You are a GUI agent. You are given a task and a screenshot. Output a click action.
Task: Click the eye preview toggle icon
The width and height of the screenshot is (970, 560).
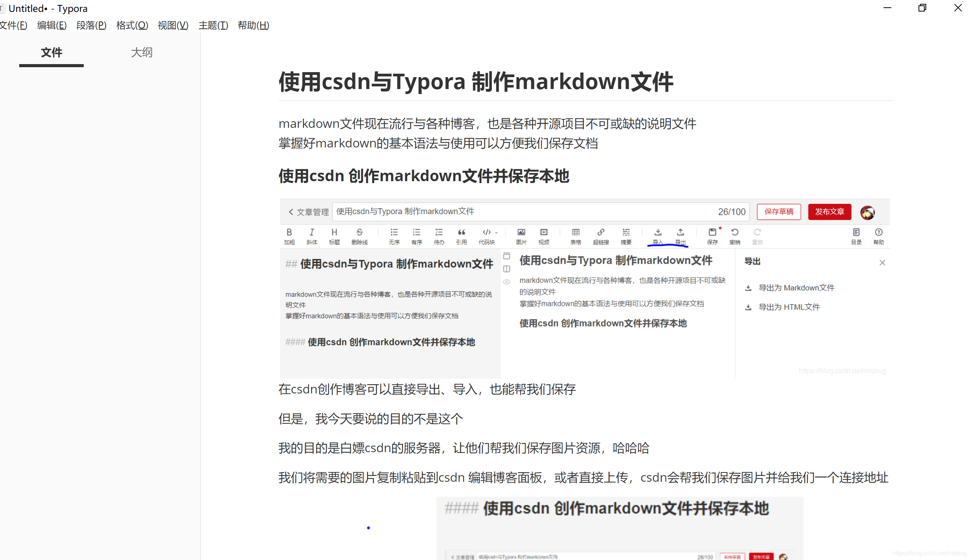[507, 282]
